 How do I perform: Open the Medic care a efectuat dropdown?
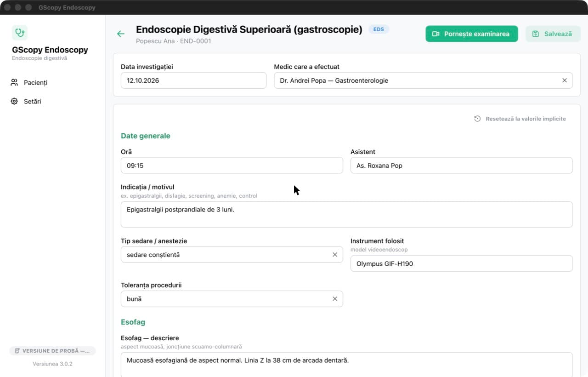(x=423, y=80)
